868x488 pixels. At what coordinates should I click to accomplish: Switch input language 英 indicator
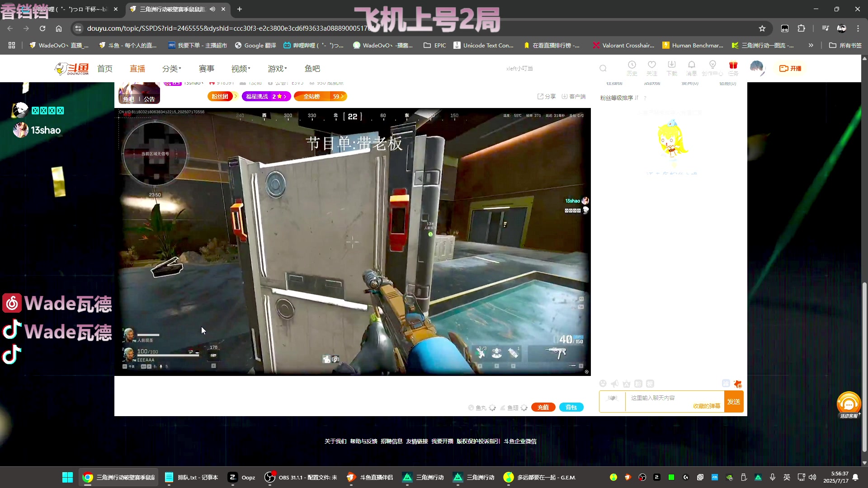point(787,477)
